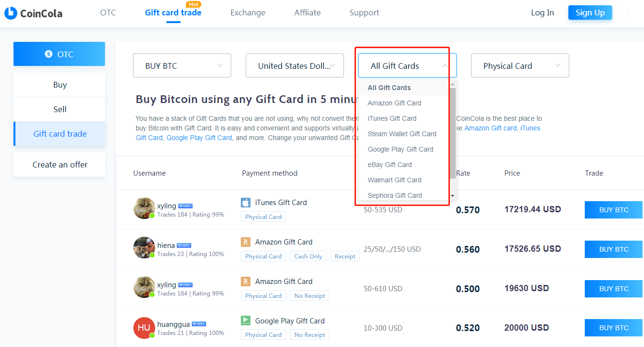Open the BUY BTC dropdown
This screenshot has height=347, width=644.
click(182, 65)
